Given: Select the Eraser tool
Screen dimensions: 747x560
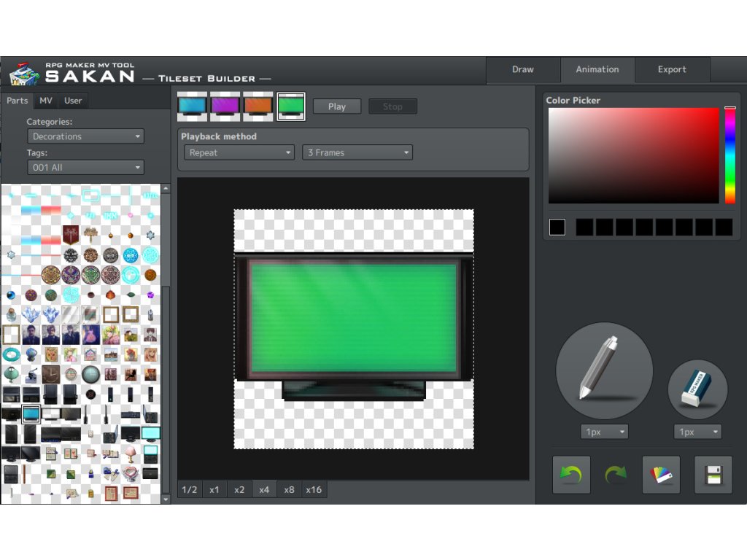Looking at the screenshot, I should 697,389.
